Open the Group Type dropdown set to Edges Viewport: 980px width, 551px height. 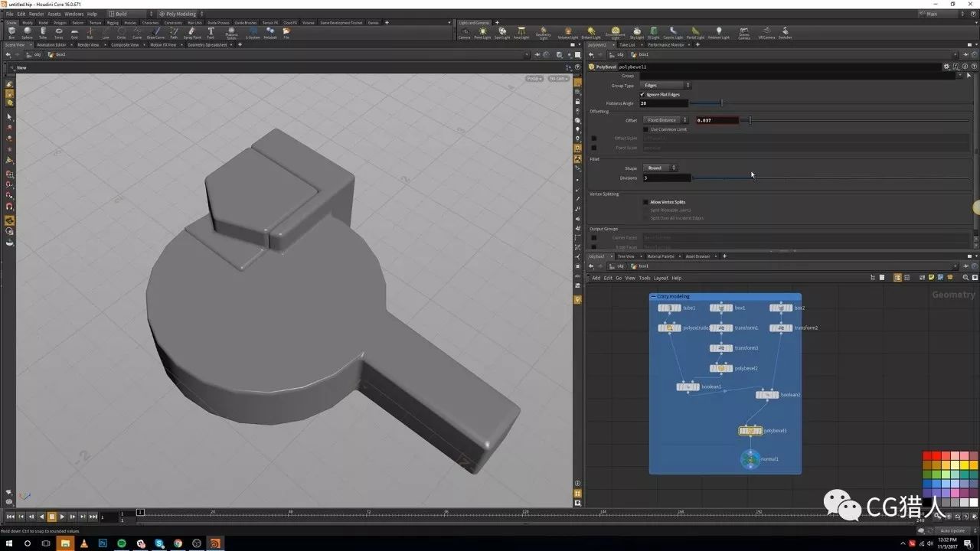click(x=666, y=85)
